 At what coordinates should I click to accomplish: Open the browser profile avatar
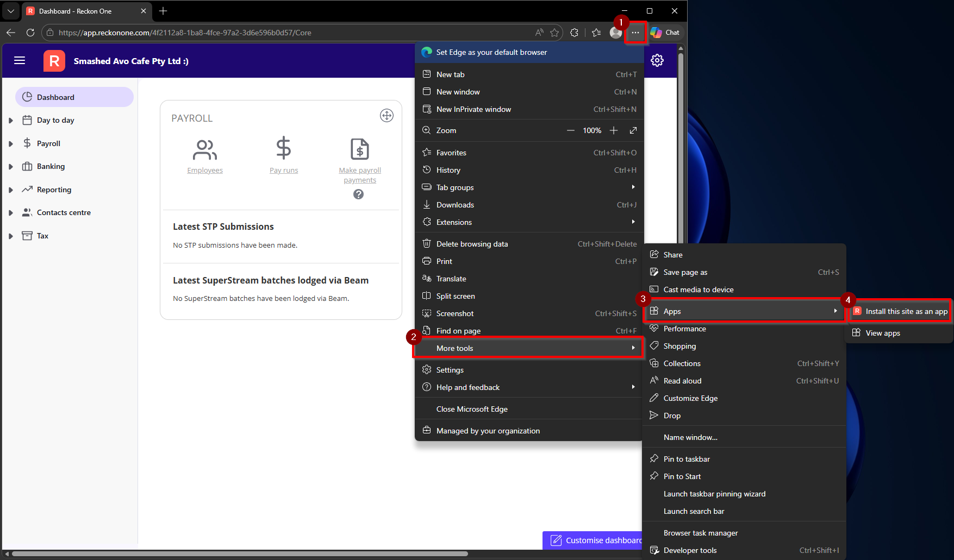pos(616,33)
